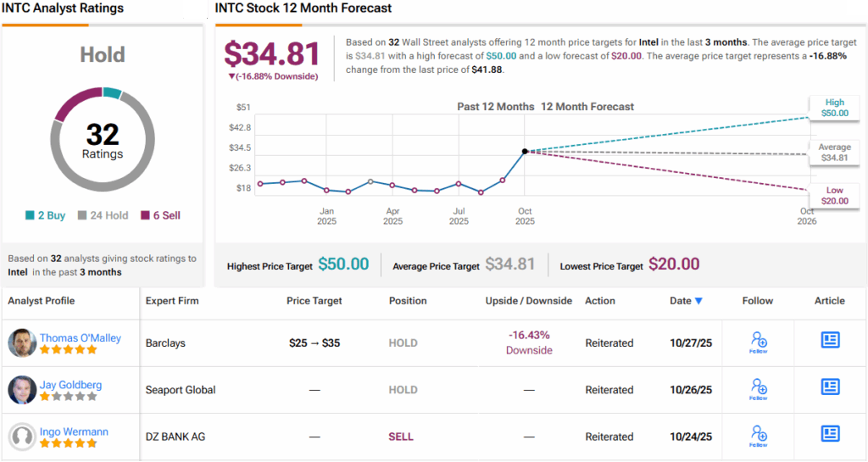Open Ingo Wermann analyst profile link
Viewport: 868px width, 462px height.
pyautogui.click(x=74, y=431)
